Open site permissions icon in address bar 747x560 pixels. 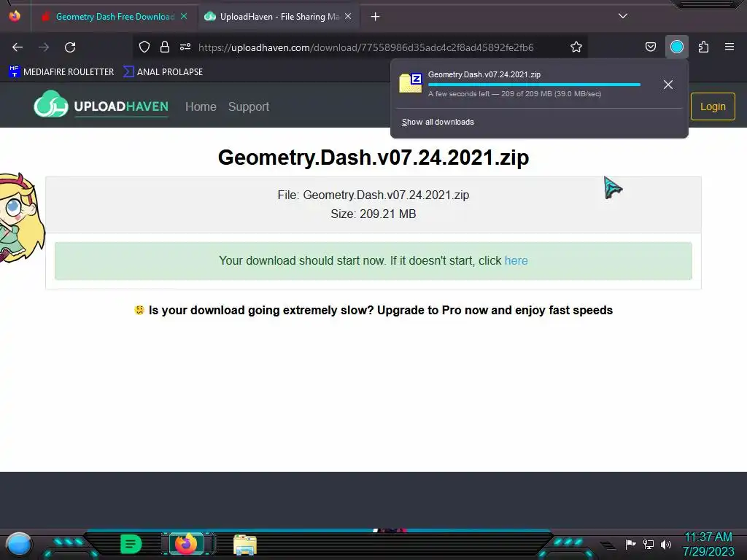(185, 47)
